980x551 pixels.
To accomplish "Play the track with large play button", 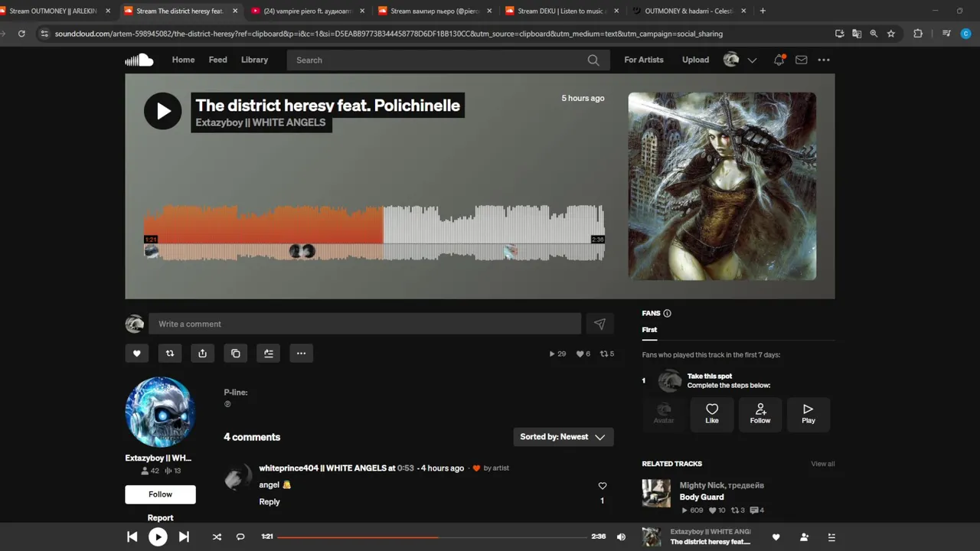I will click(x=163, y=111).
